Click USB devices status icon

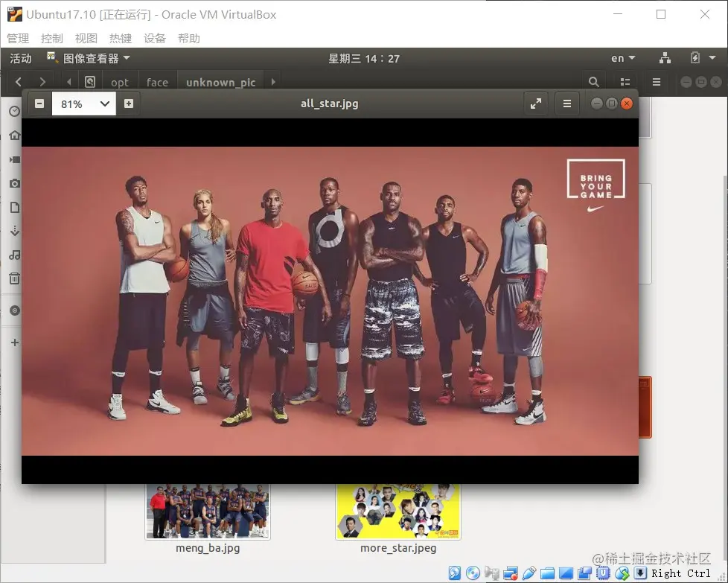click(529, 573)
